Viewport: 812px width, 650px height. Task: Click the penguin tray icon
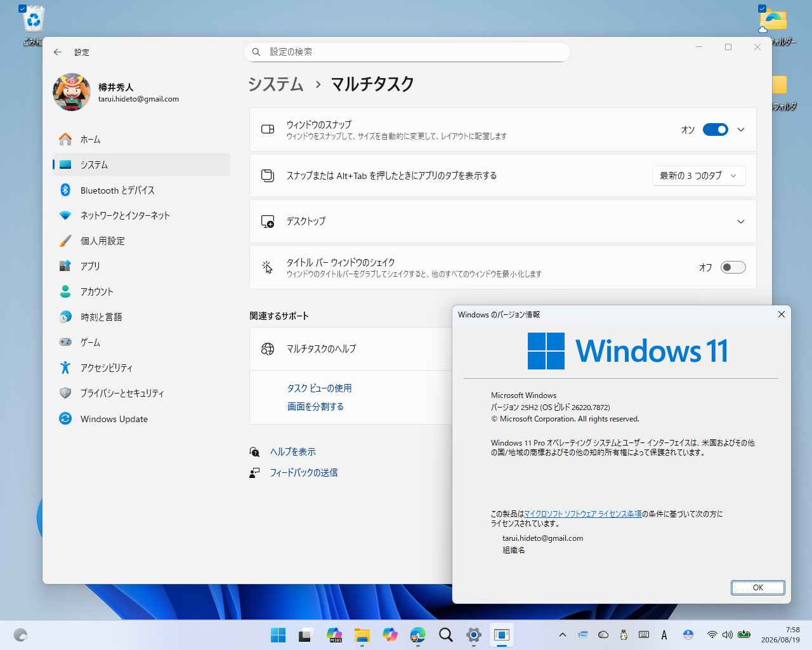[624, 635]
